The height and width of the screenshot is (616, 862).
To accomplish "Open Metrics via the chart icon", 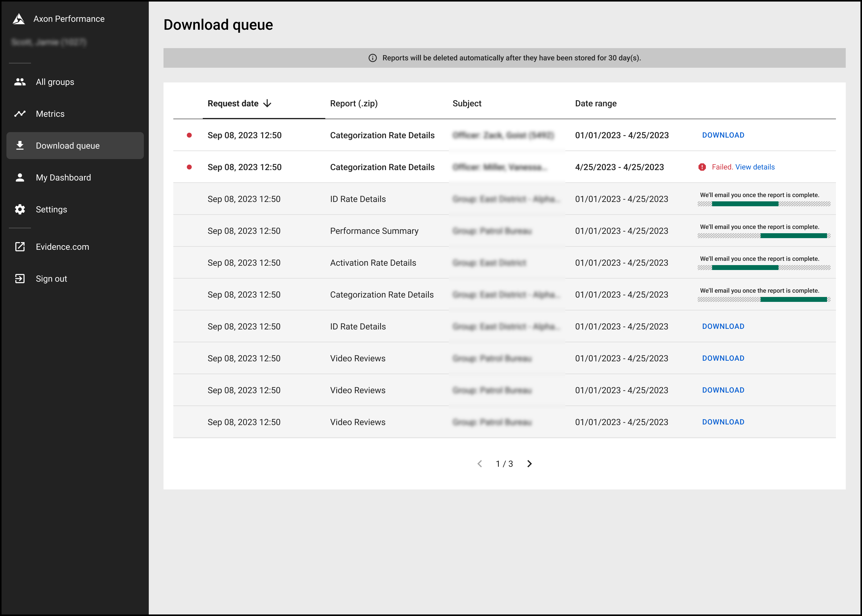I will [20, 113].
